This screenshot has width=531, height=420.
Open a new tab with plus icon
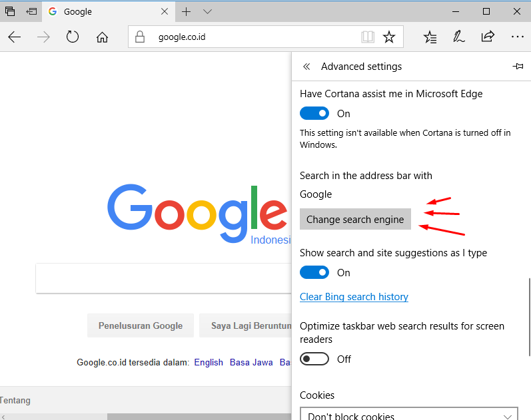click(187, 12)
